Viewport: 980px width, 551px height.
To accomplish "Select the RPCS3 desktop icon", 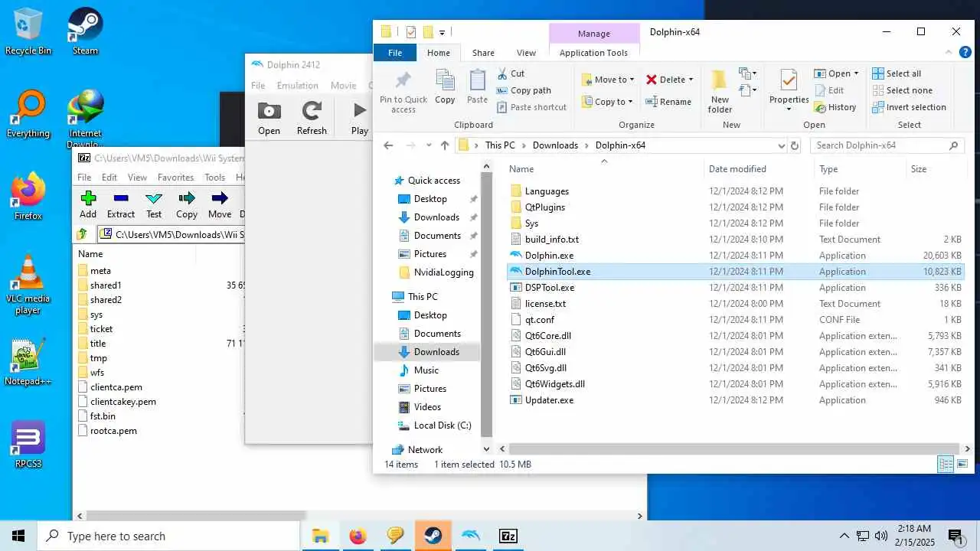I will pyautogui.click(x=28, y=445).
